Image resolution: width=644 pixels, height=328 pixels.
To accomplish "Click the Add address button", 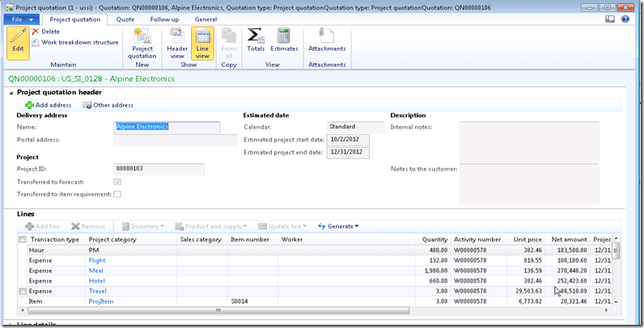I will click(49, 105).
